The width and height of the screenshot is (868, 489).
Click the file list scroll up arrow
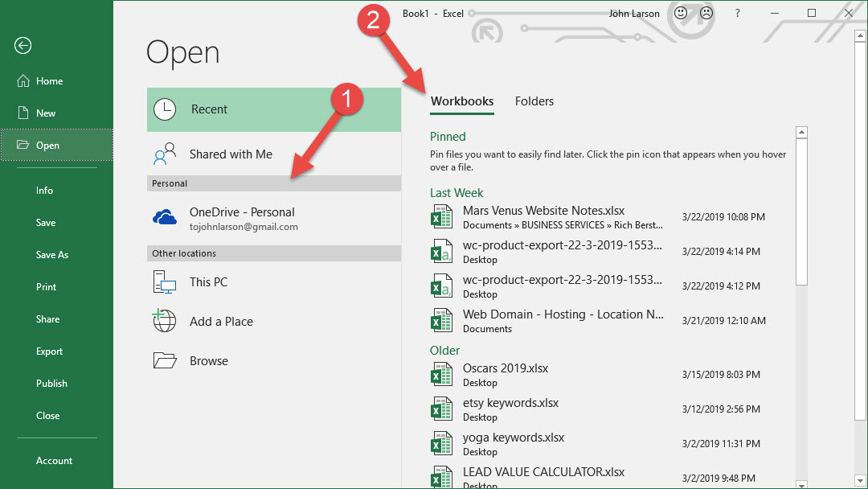coord(800,133)
